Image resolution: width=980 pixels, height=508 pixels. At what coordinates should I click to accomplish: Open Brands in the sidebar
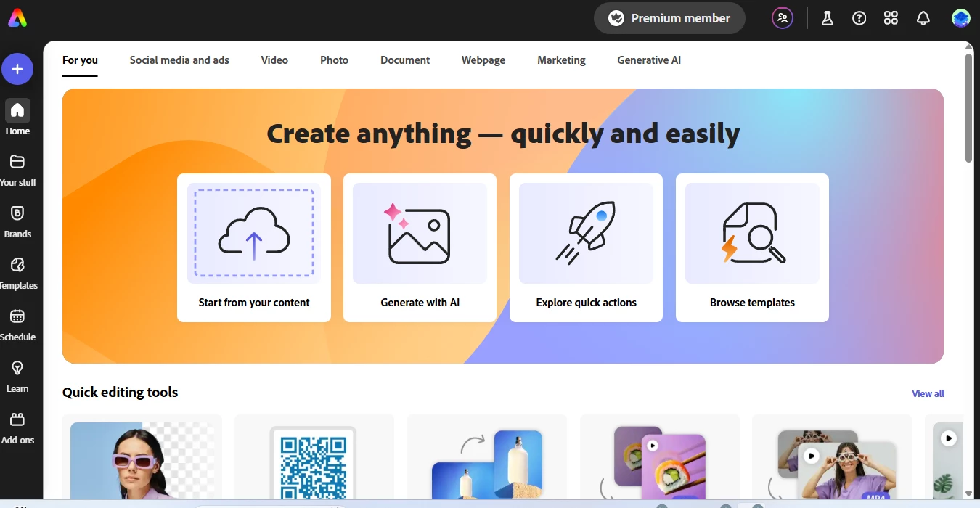click(17, 221)
